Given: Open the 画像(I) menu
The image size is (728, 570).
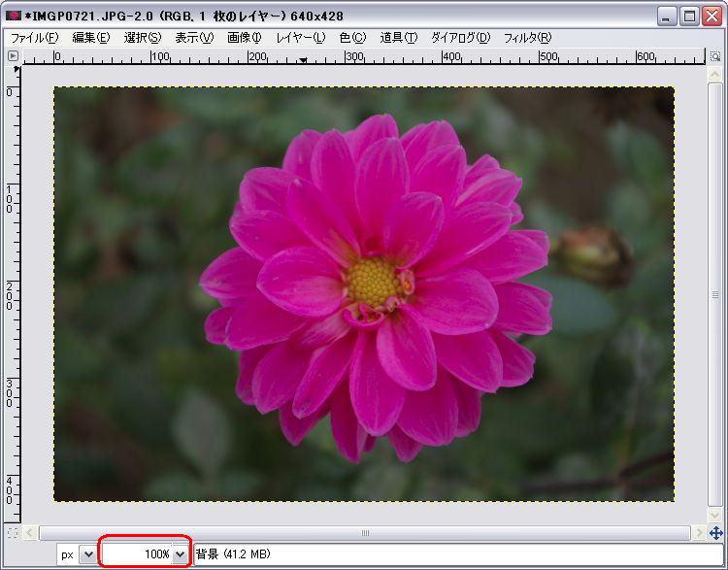Looking at the screenshot, I should pyautogui.click(x=245, y=38).
